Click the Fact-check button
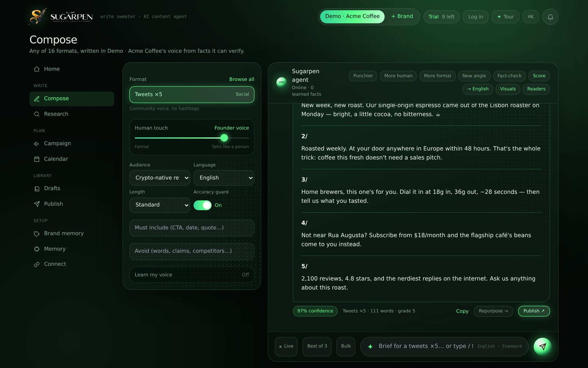 509,76
